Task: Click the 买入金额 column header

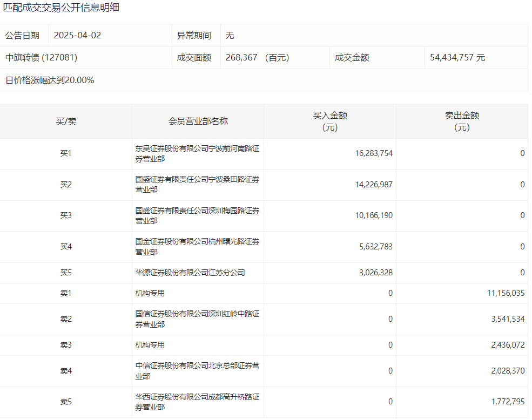Action: click(x=329, y=121)
